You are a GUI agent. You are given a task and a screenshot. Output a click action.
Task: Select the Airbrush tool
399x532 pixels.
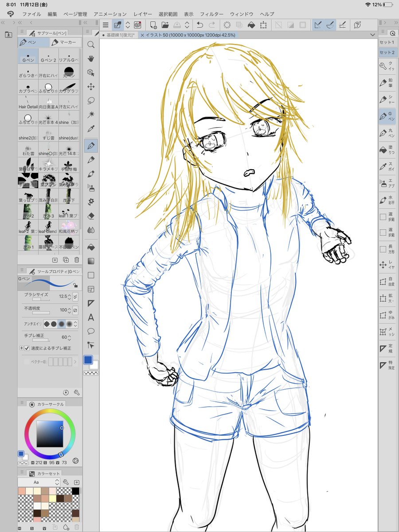[x=91, y=188]
